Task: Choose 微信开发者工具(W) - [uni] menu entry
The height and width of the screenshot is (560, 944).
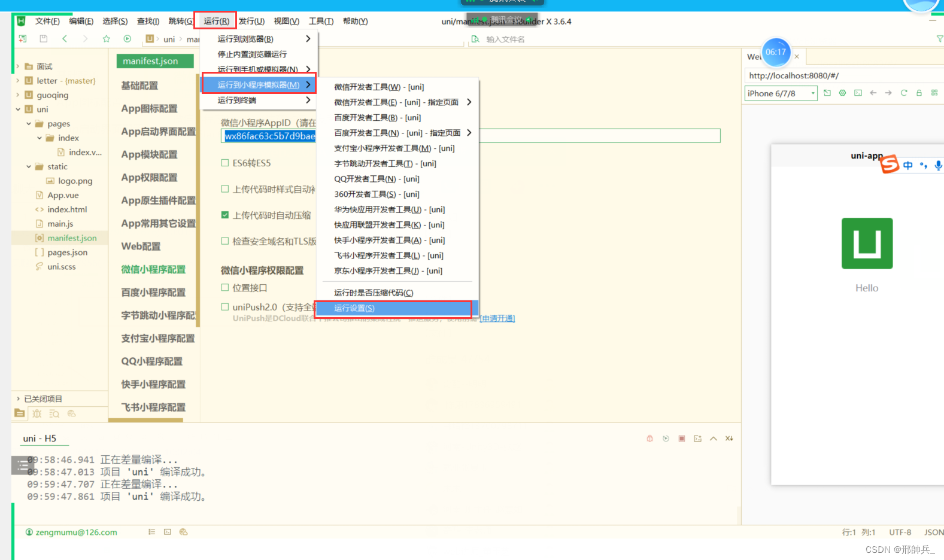Action: click(379, 87)
